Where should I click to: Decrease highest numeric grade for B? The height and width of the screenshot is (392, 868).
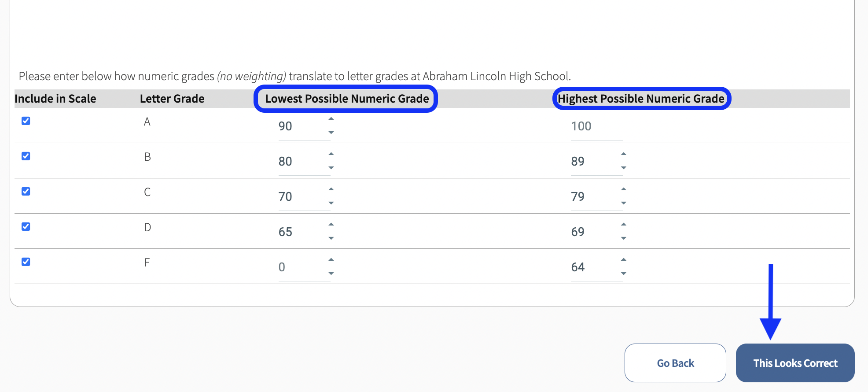tap(624, 168)
